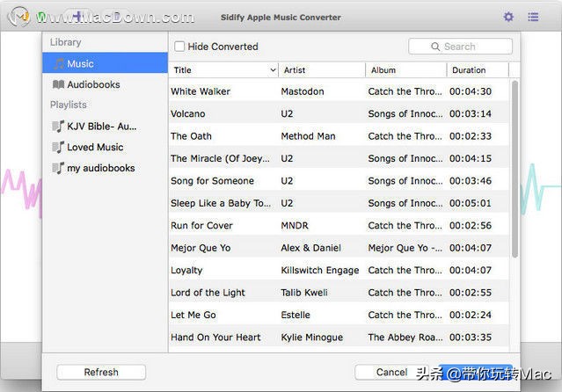The height and width of the screenshot is (392, 562).
Task: Click the plus add-music icon
Action: tap(77, 17)
